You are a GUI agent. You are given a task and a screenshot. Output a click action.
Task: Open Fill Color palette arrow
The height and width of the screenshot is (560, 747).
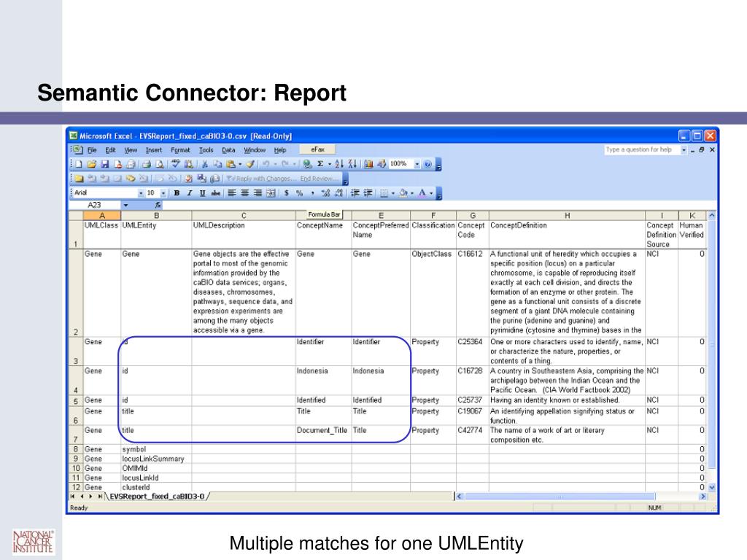tap(412, 192)
